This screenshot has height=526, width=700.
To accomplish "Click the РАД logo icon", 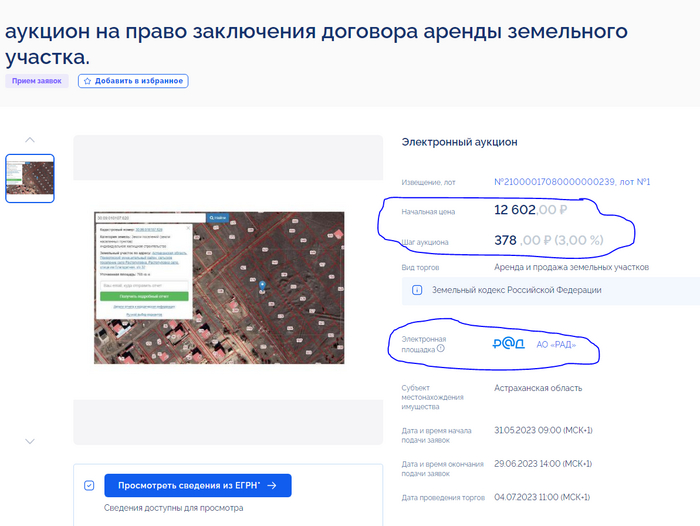I will pyautogui.click(x=509, y=344).
